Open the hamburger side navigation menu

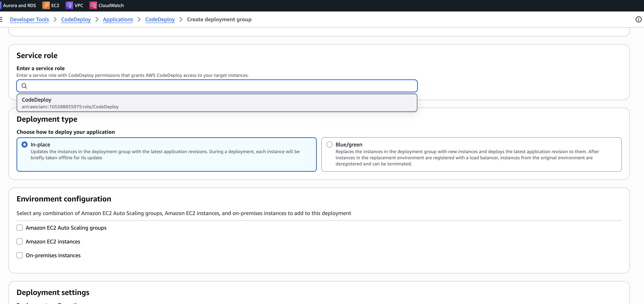[1, 19]
